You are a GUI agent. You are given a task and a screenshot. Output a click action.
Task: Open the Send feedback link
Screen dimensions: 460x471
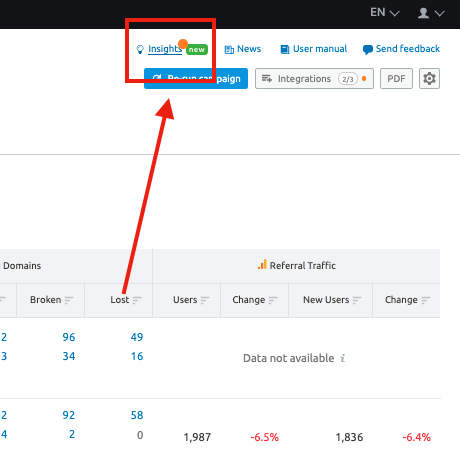point(408,49)
